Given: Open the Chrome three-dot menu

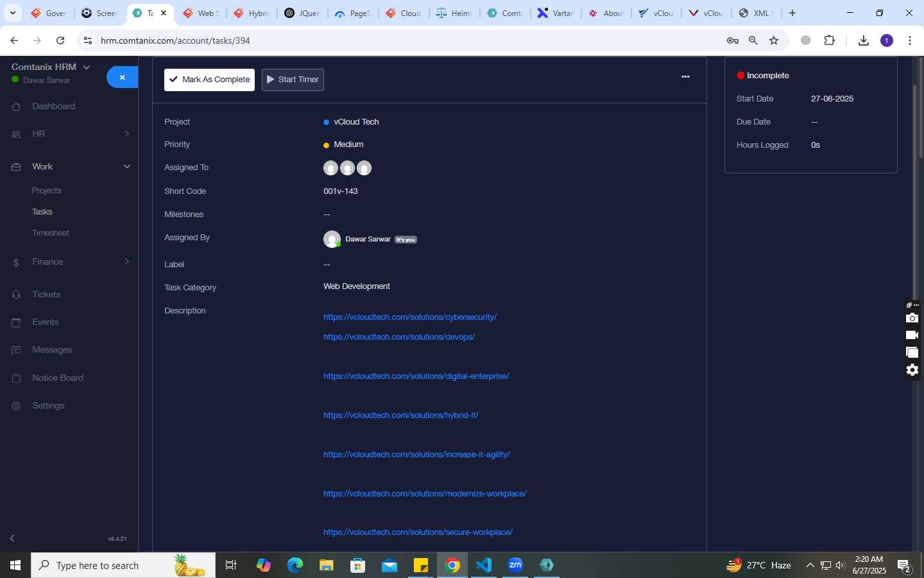Looking at the screenshot, I should [x=910, y=40].
